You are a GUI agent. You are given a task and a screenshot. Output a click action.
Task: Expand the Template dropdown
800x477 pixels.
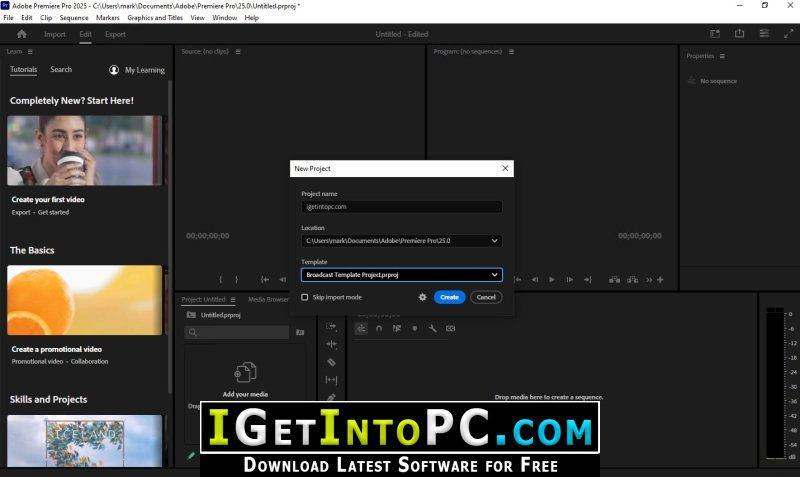pyautogui.click(x=402, y=275)
